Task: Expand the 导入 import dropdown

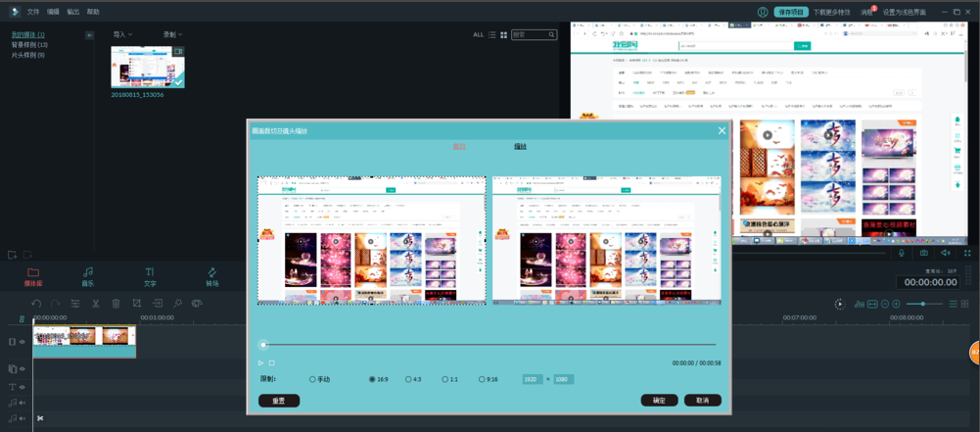Action: [122, 34]
